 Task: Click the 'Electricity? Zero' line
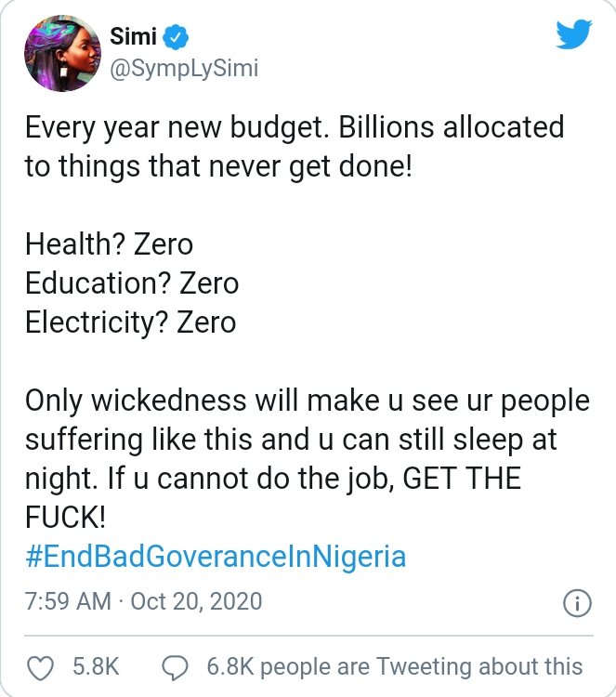coord(130,322)
